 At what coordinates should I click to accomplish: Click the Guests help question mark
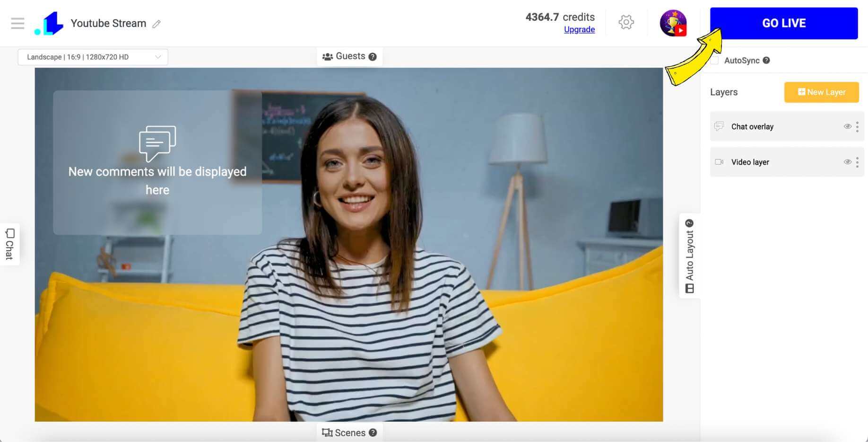click(373, 57)
